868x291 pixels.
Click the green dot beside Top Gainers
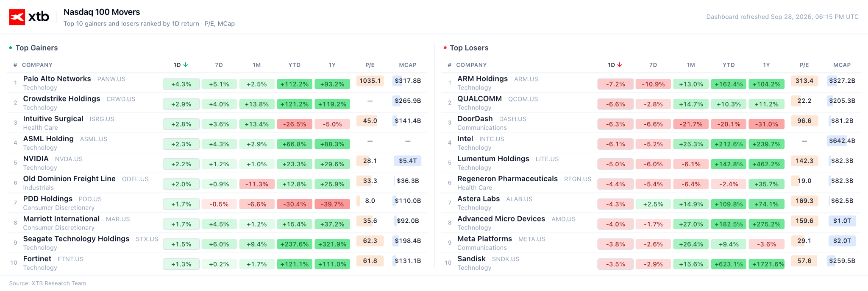pos(11,48)
